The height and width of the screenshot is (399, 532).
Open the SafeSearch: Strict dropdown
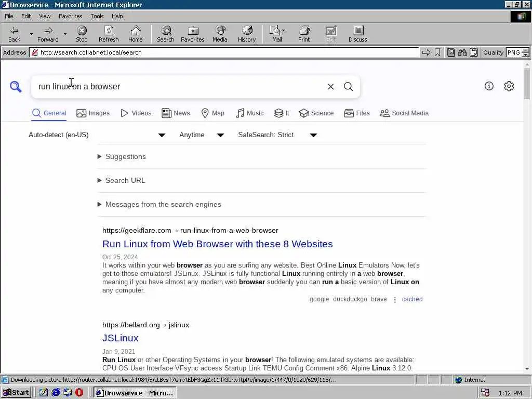pyautogui.click(x=277, y=135)
